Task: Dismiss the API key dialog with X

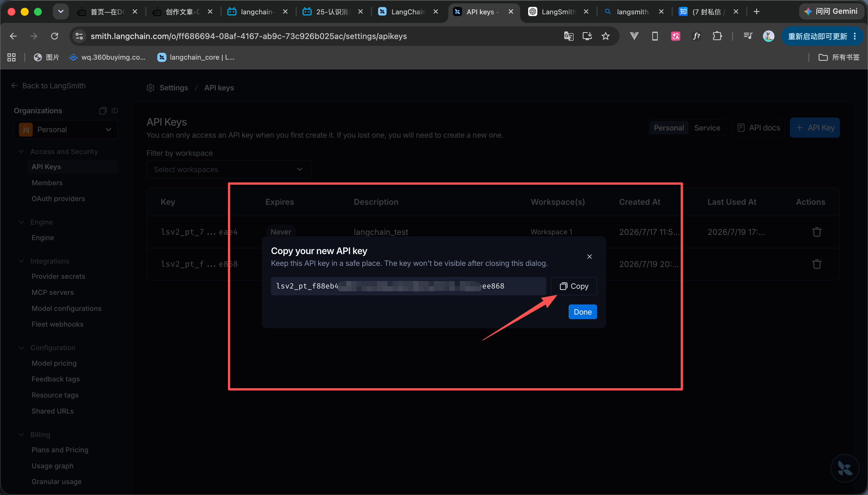Action: point(589,257)
